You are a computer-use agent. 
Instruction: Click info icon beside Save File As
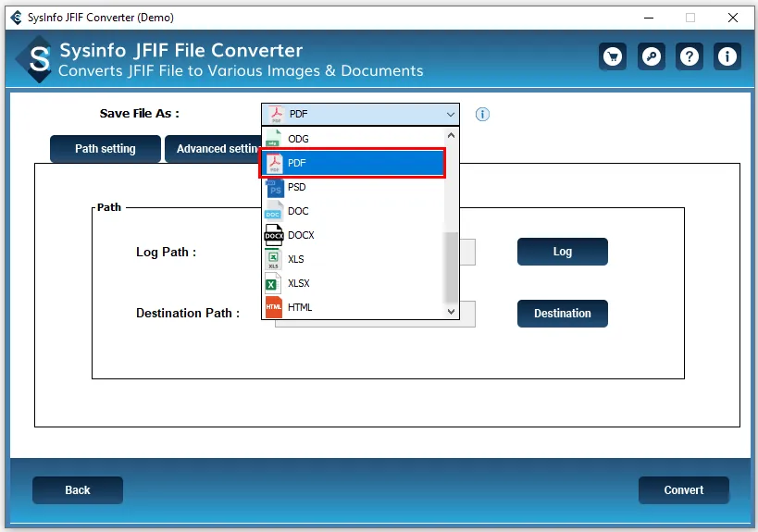(x=482, y=115)
